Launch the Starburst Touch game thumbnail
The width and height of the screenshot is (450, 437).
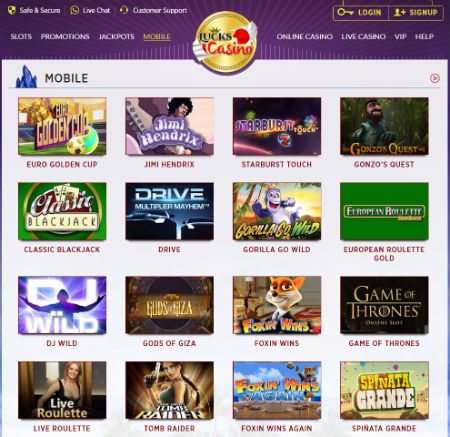coord(277,126)
